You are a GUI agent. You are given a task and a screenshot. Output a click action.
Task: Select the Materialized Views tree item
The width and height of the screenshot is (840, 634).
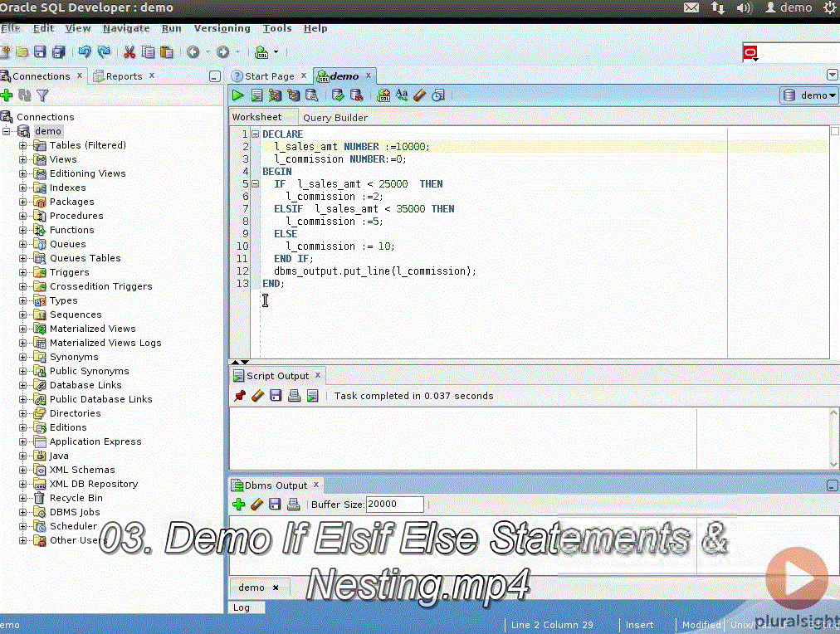coord(93,329)
